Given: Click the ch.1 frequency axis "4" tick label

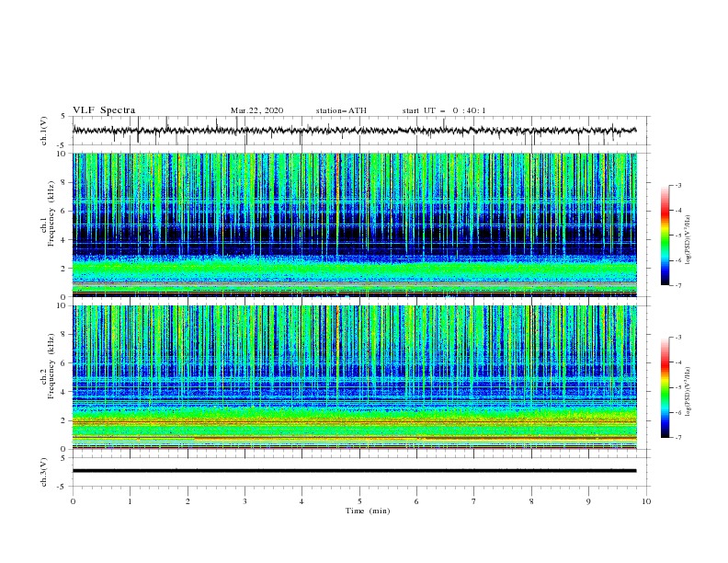Looking at the screenshot, I should pos(63,240).
